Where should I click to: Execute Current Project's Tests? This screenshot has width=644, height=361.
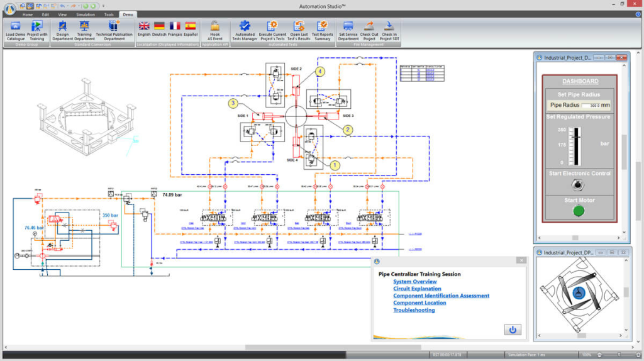272,31
